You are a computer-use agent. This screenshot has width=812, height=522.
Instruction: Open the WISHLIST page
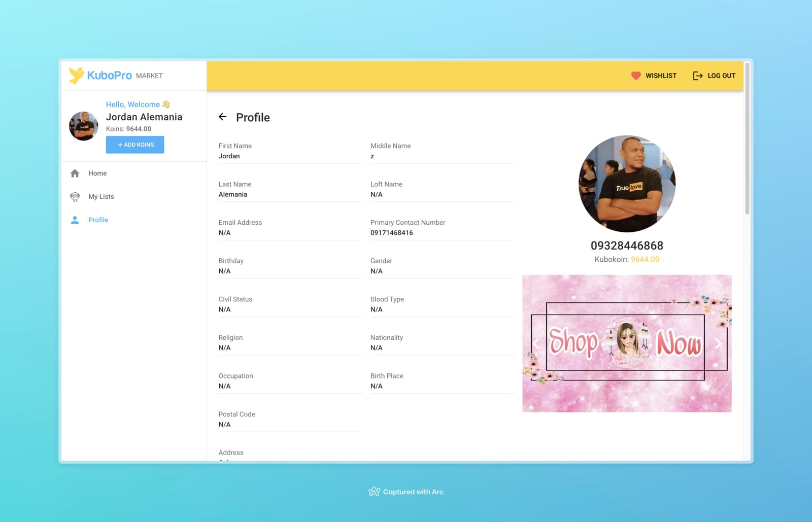pyautogui.click(x=661, y=75)
